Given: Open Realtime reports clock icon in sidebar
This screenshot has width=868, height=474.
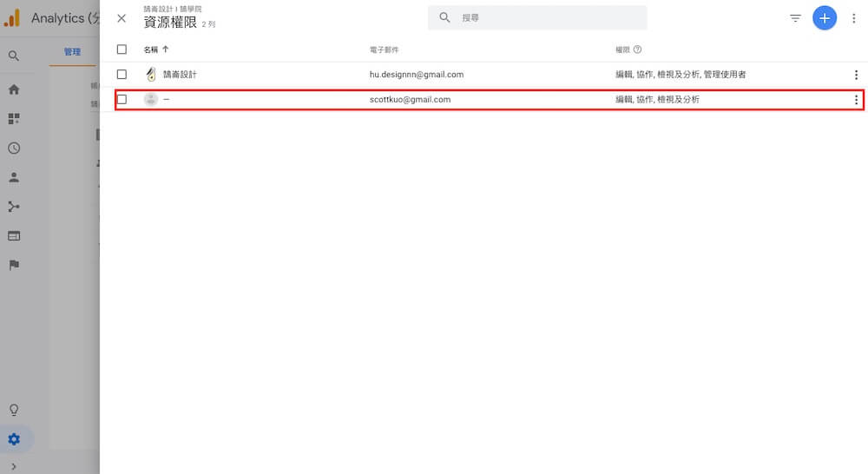Looking at the screenshot, I should tap(14, 148).
